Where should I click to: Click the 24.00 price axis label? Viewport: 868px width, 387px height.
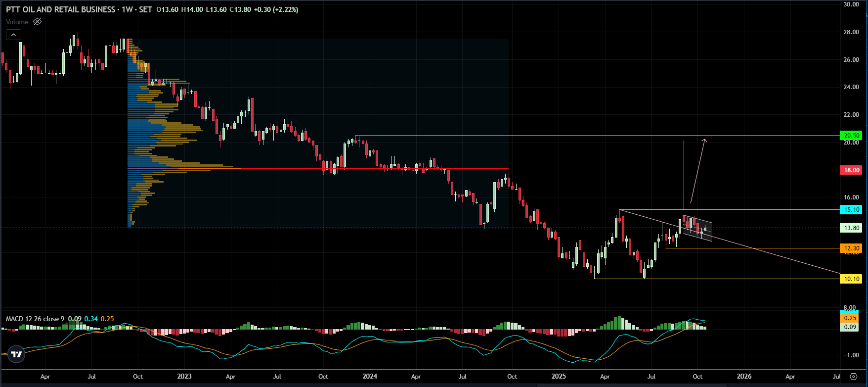851,87
